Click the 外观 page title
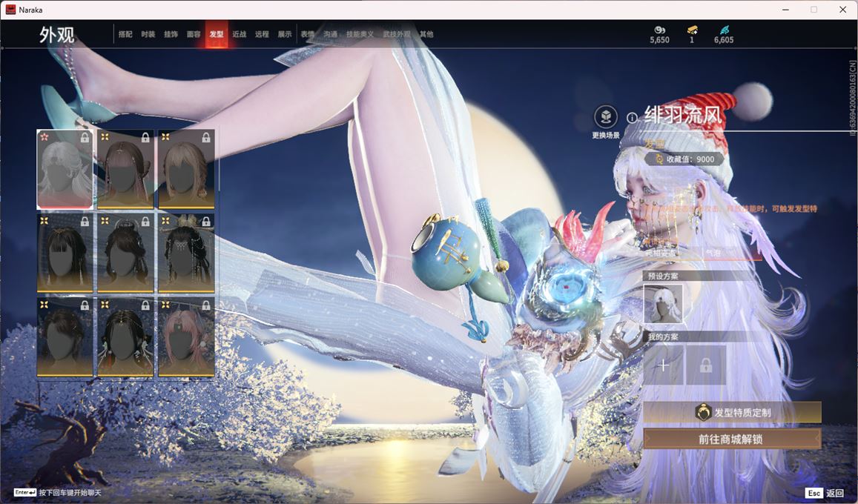 pos(57,35)
